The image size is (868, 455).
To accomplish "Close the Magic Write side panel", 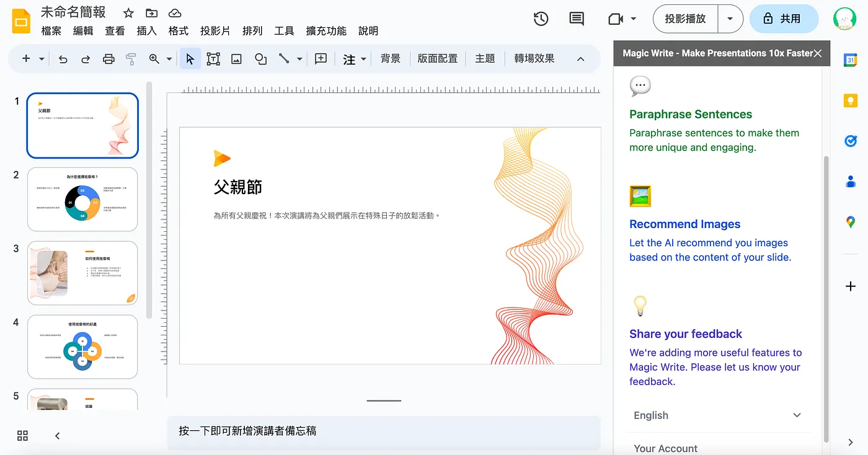I will 818,53.
